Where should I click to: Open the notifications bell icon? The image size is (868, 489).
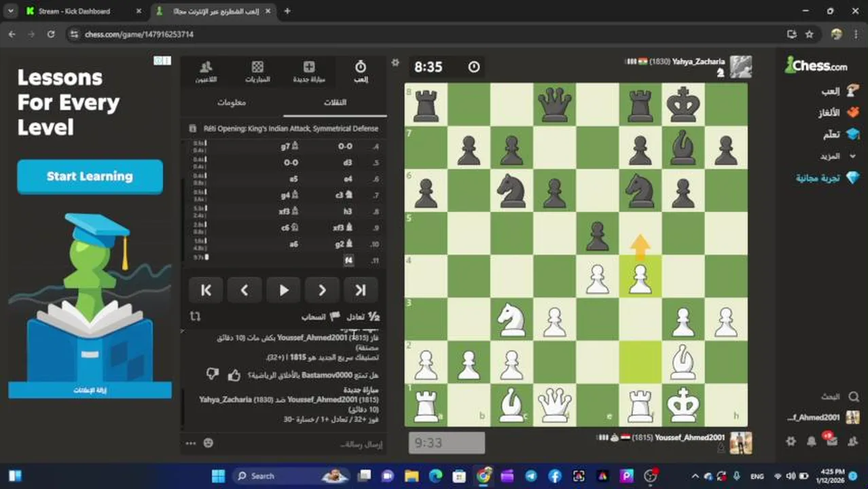[811, 441]
